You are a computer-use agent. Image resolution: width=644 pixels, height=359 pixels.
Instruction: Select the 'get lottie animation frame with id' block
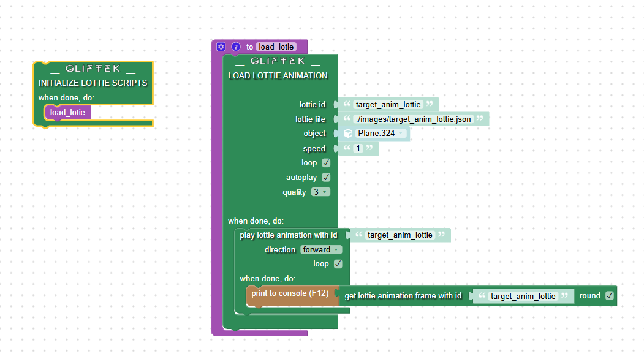(x=403, y=297)
